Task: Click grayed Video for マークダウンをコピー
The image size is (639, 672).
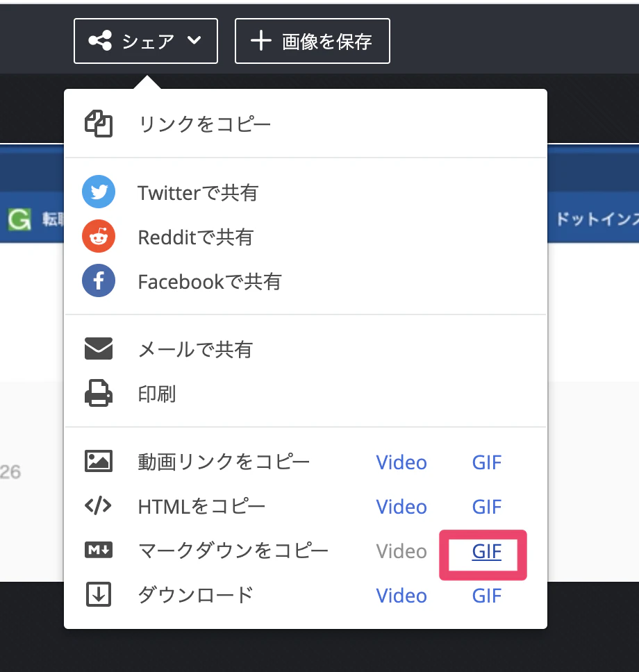Action: 401,552
